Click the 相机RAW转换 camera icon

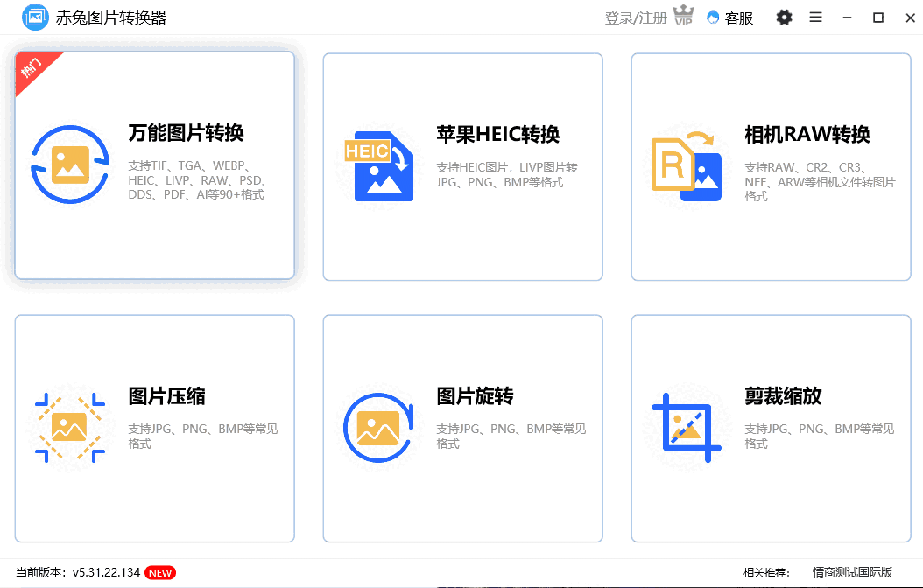click(x=687, y=166)
